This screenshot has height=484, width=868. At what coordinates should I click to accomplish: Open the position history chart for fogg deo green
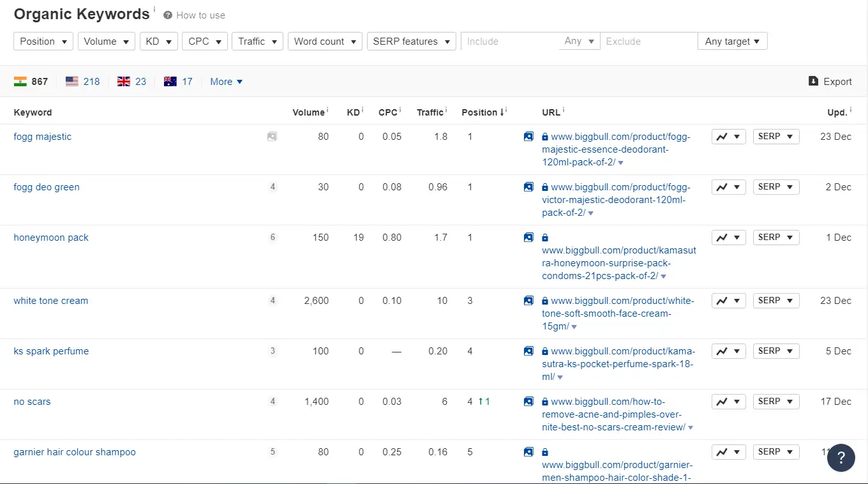coord(728,187)
